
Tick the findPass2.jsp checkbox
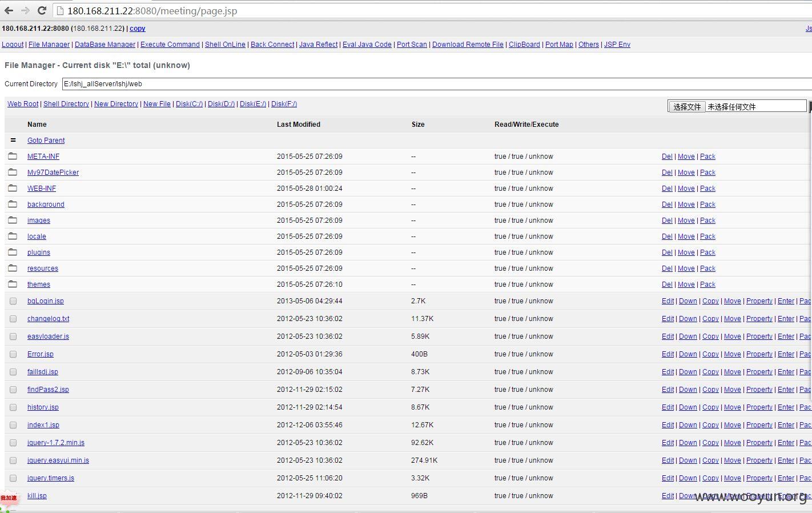tap(13, 390)
